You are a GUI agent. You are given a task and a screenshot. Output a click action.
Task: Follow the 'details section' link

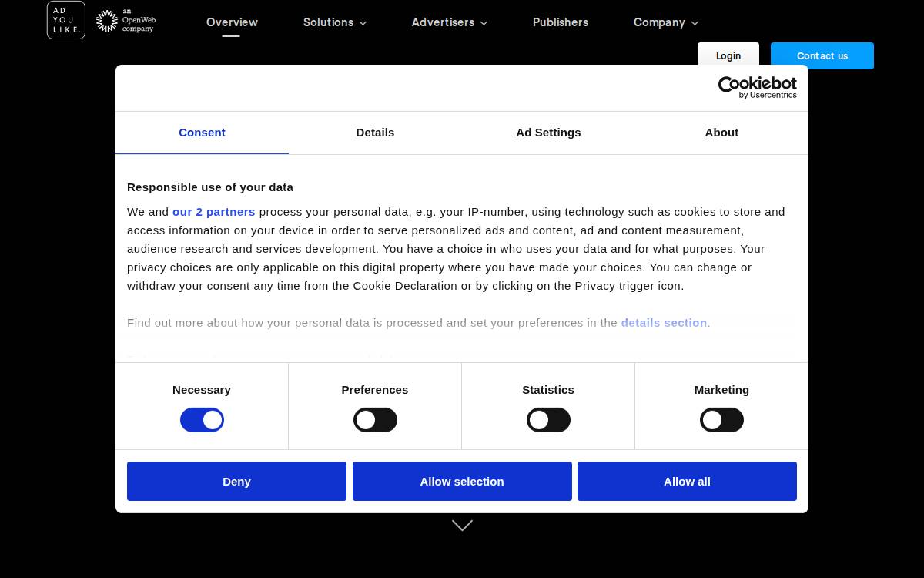pos(664,323)
